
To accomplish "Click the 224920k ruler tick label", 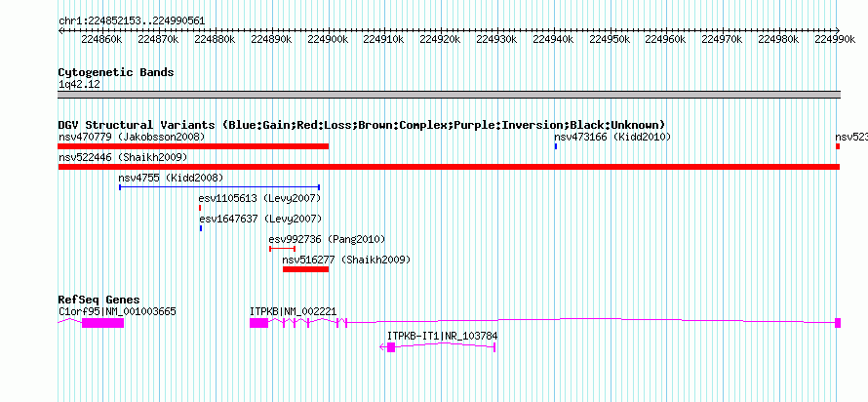I will (441, 39).
